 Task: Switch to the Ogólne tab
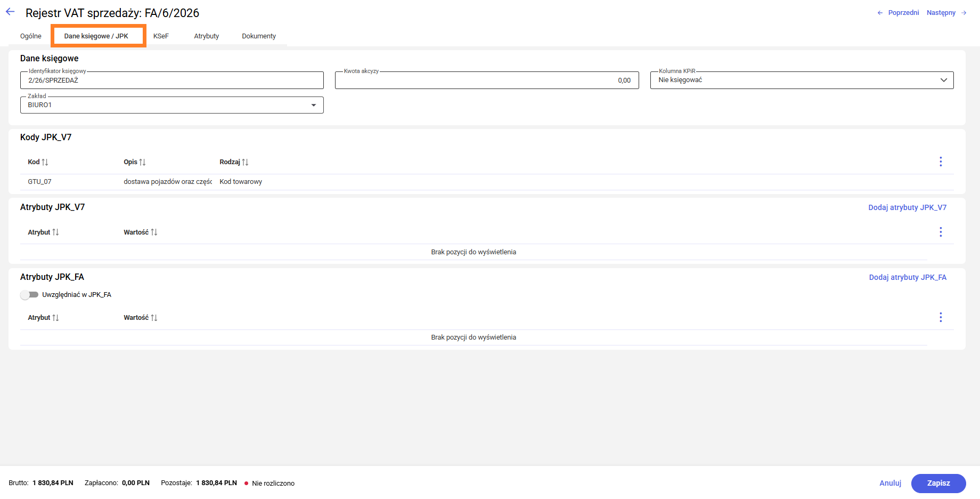click(x=31, y=36)
